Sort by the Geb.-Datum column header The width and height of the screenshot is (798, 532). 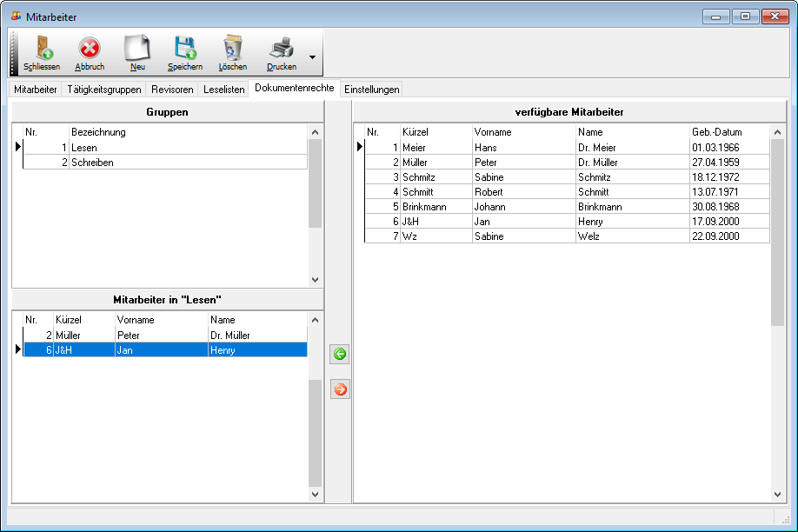[x=716, y=132]
